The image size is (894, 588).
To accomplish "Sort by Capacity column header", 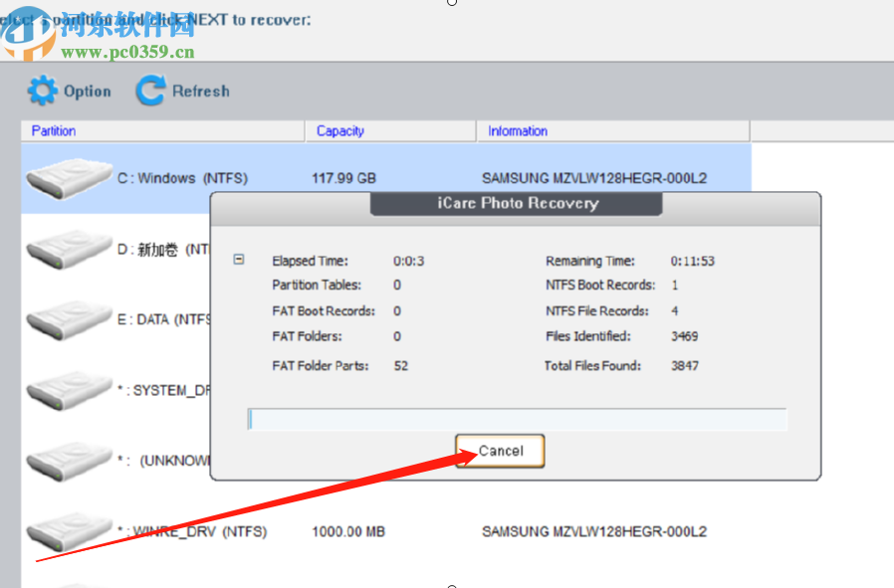I will (x=390, y=131).
